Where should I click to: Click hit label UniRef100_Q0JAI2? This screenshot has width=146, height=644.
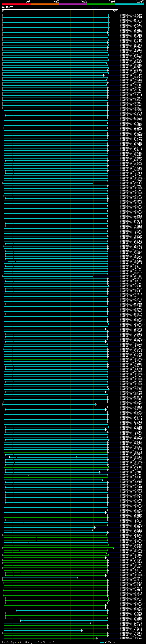tap(131, 55)
